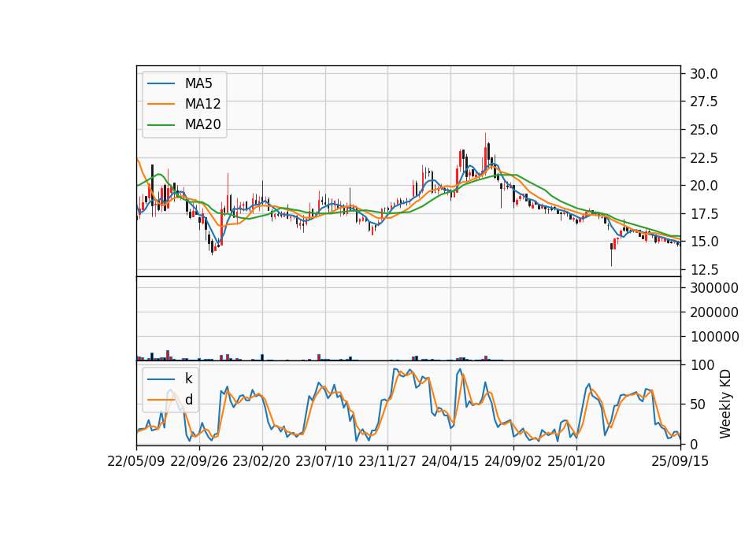Image resolution: width=756 pixels, height=543 pixels.
Task: Click the 100000 volume axis tick
Action: coord(714,337)
